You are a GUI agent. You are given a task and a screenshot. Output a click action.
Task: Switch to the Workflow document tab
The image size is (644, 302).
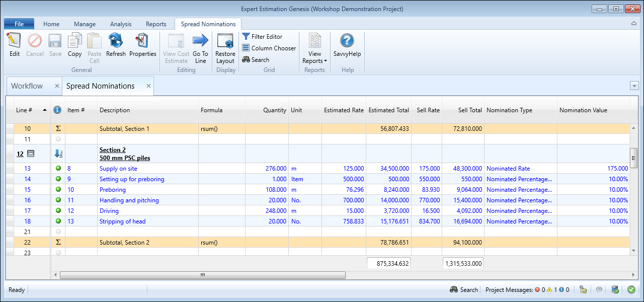27,86
